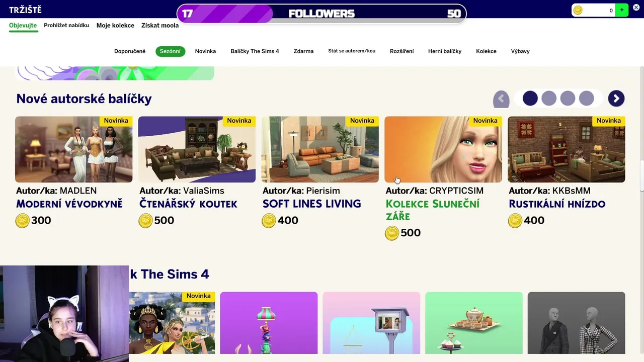This screenshot has width=644, height=362.
Task: Open the Stát se autorem/kou link
Action: click(352, 51)
